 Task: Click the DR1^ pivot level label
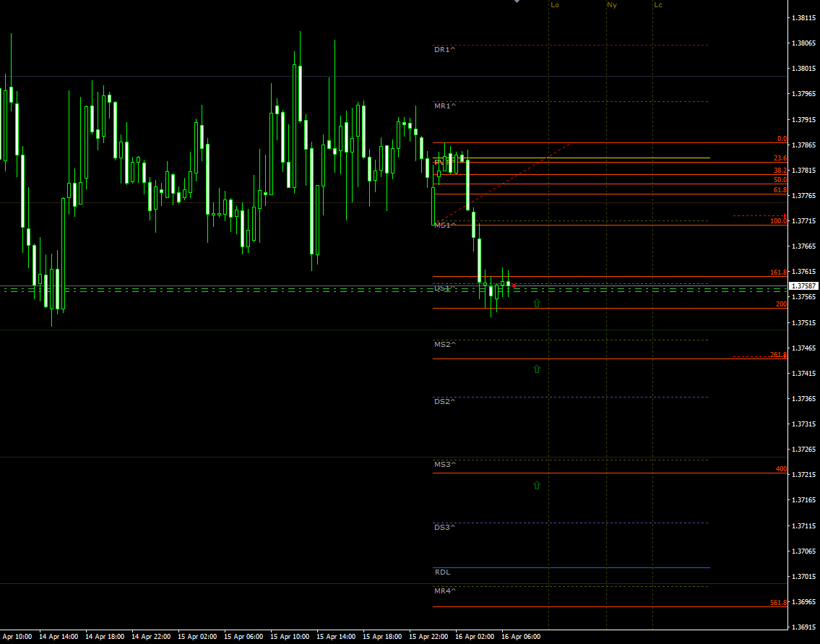coord(444,50)
